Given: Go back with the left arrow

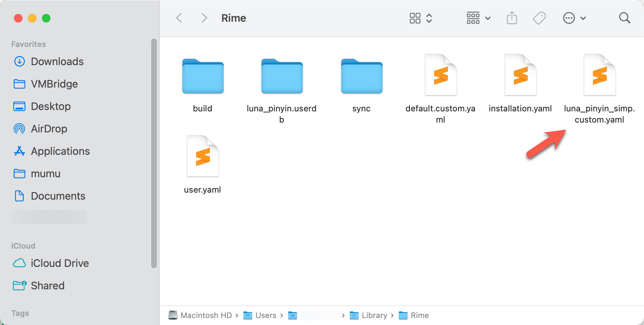Looking at the screenshot, I should 179,18.
